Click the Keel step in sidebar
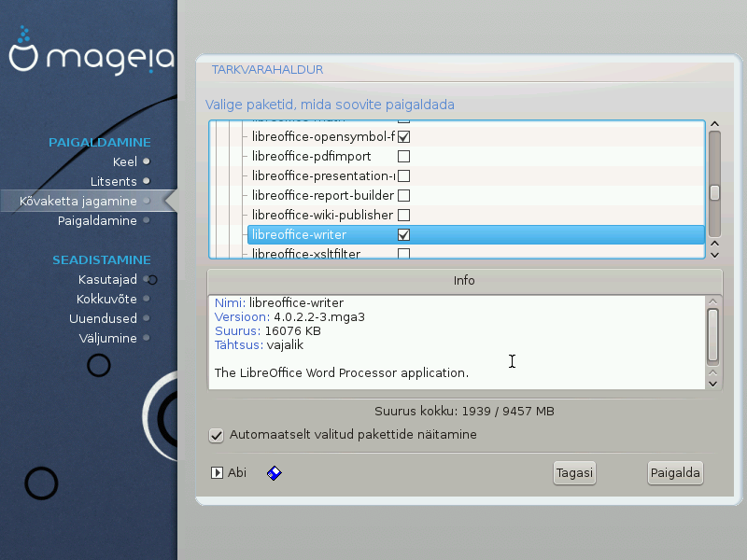747x560 pixels. click(x=125, y=161)
